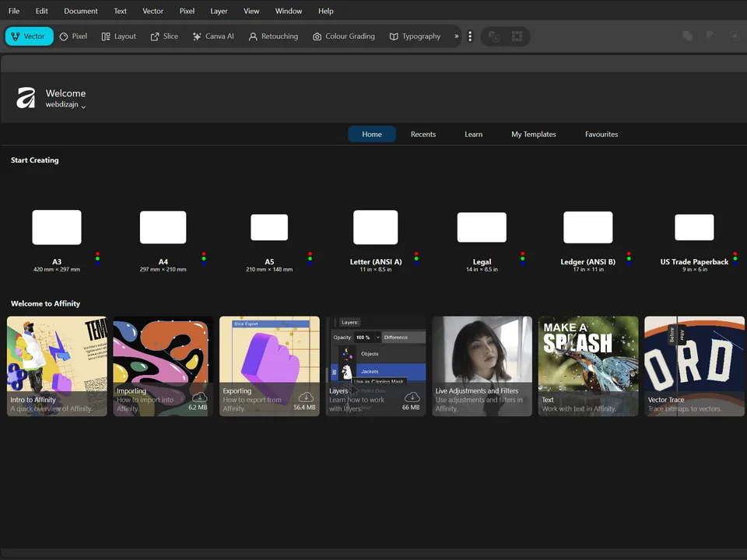This screenshot has height=560, width=747.
Task: Open the Colour Grading persona
Action: tap(344, 36)
